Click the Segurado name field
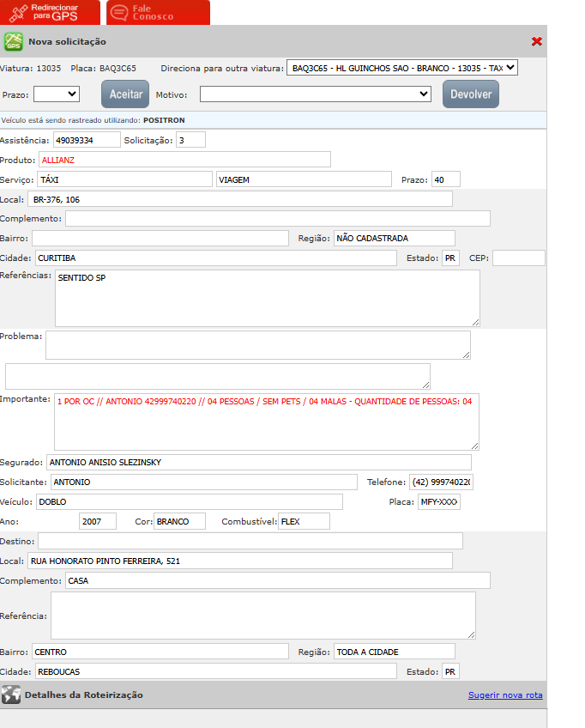This screenshot has width=585, height=728. (258, 463)
